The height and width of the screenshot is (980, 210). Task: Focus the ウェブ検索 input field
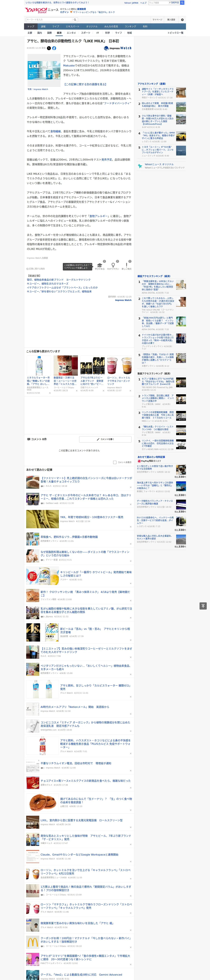(x=158, y=3)
